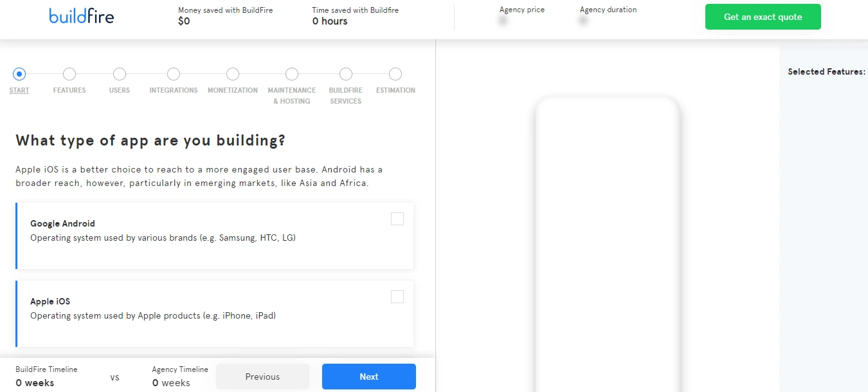This screenshot has height=392, width=868.
Task: Click the Agency duration label
Action: pyautogui.click(x=608, y=10)
